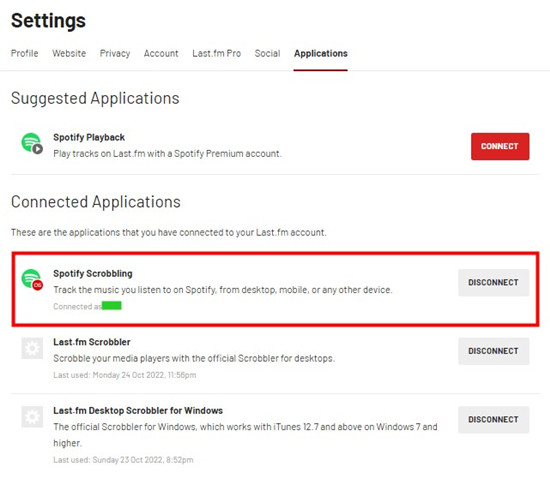Click the Last.fm Scrobbler gear icon
This screenshot has height=478, width=550.
(x=32, y=348)
